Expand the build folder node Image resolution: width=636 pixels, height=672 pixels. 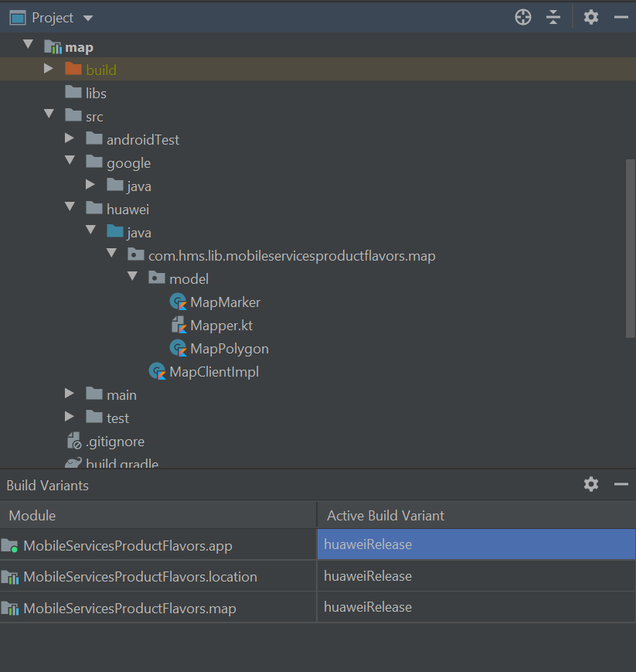(49, 69)
